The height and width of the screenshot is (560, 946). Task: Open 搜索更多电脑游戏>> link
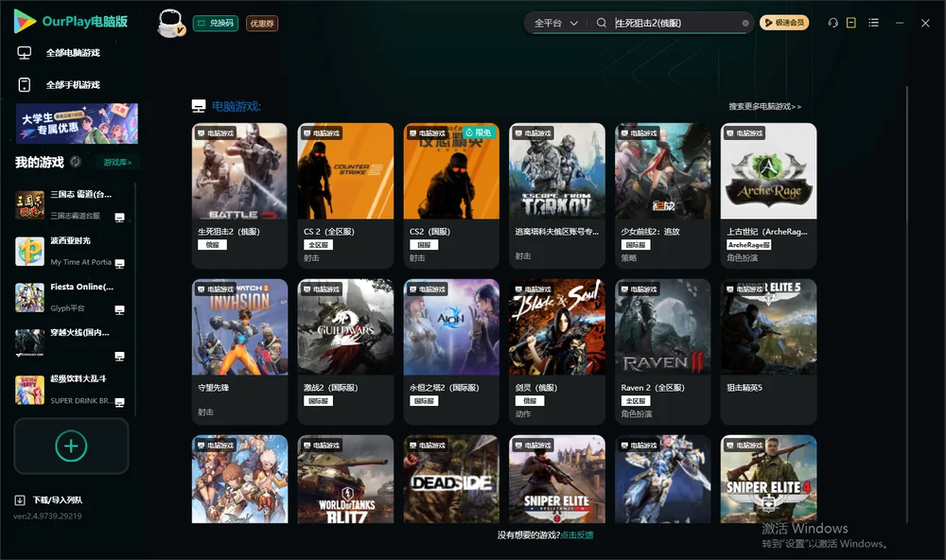coord(764,106)
